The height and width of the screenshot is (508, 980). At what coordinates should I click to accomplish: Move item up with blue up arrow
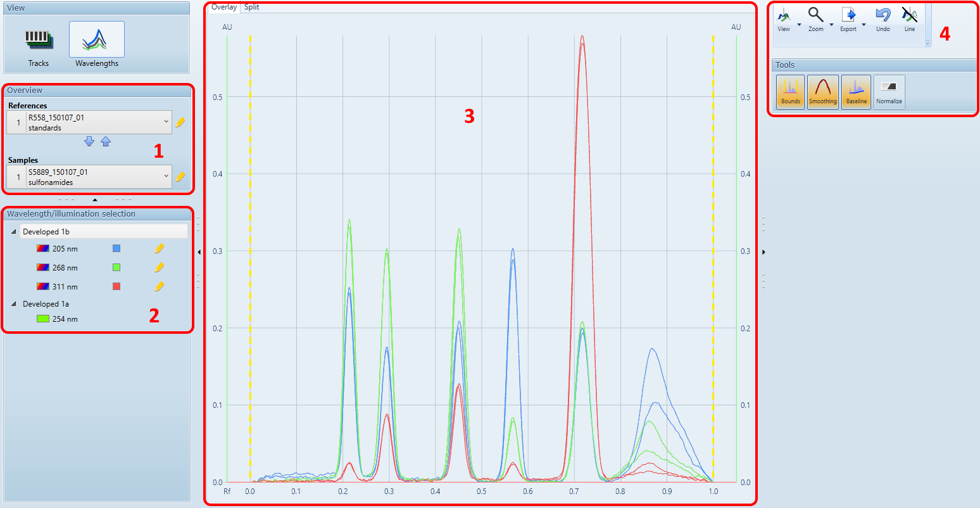pyautogui.click(x=106, y=141)
